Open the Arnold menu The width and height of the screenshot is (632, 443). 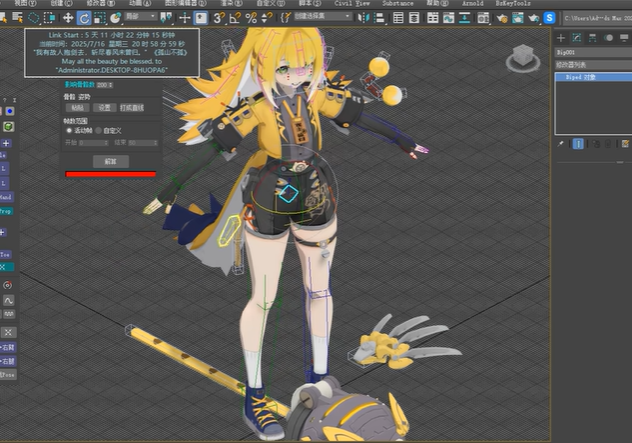tap(472, 3)
